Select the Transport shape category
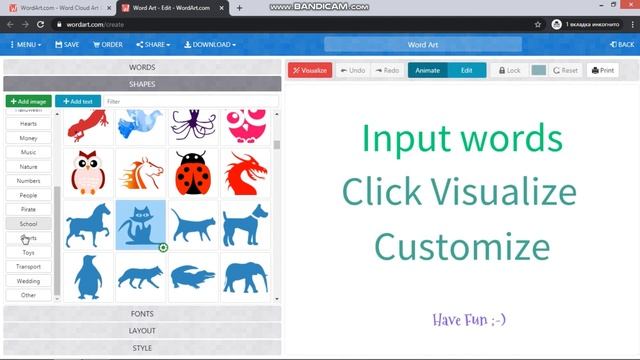 tap(29, 267)
